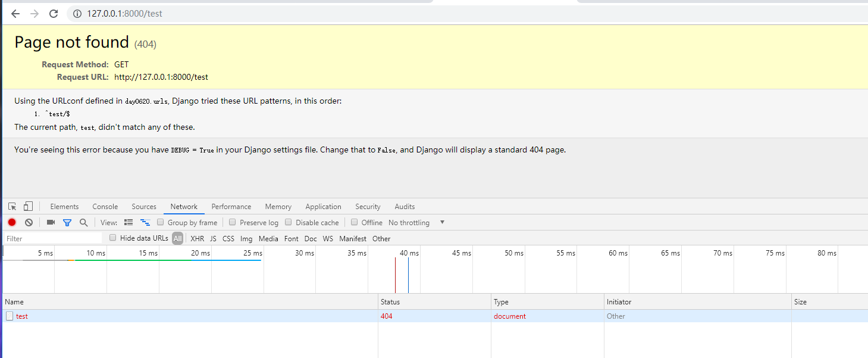Image resolution: width=868 pixels, height=358 pixels.
Task: Click the address bar URL 127.0.0.1:8000/test
Action: [124, 14]
